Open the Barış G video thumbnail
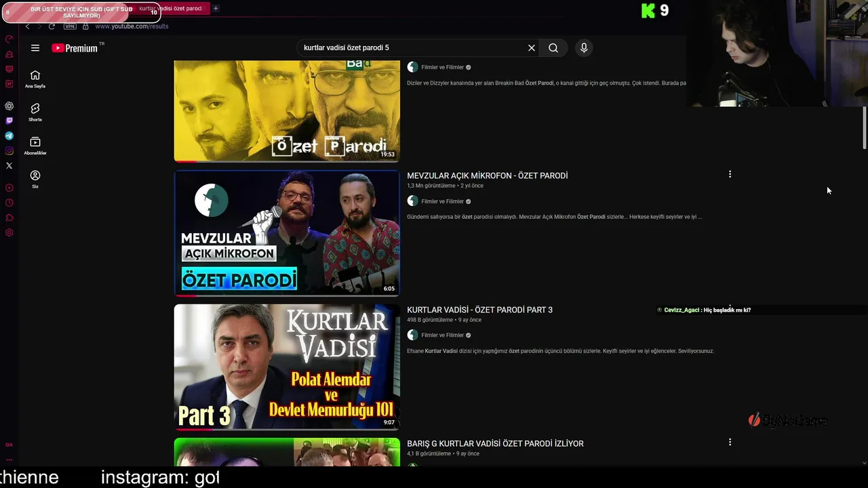The height and width of the screenshot is (488, 868). click(x=287, y=452)
